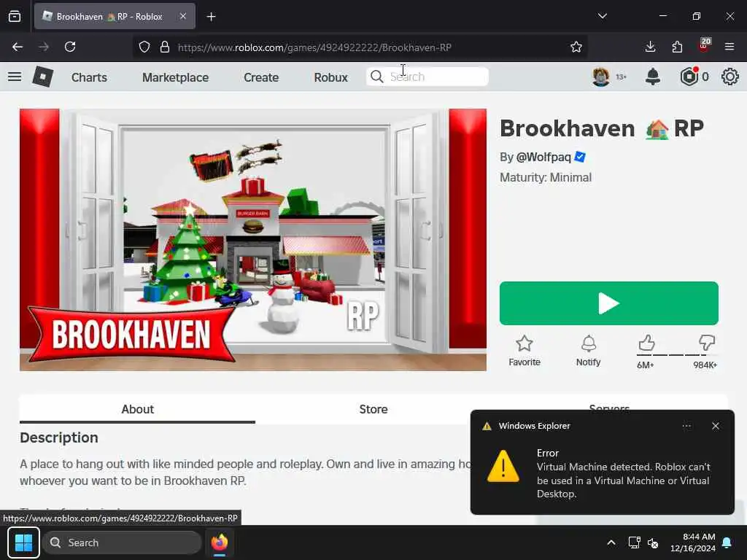Open Firefox from the taskbar
This screenshot has width=747, height=560.
(220, 542)
